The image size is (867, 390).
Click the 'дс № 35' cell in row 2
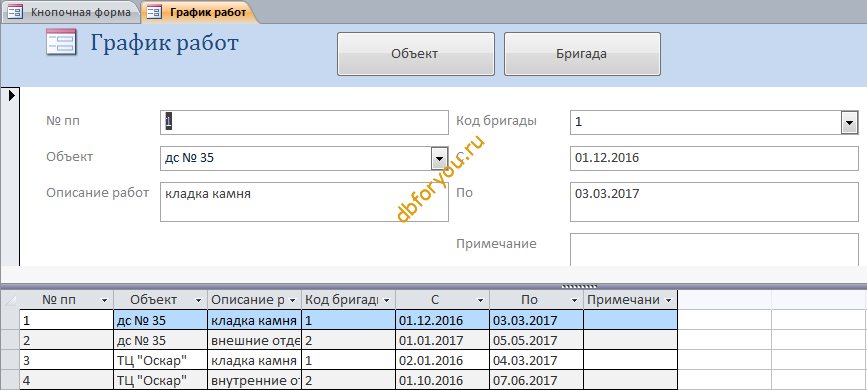(x=160, y=340)
